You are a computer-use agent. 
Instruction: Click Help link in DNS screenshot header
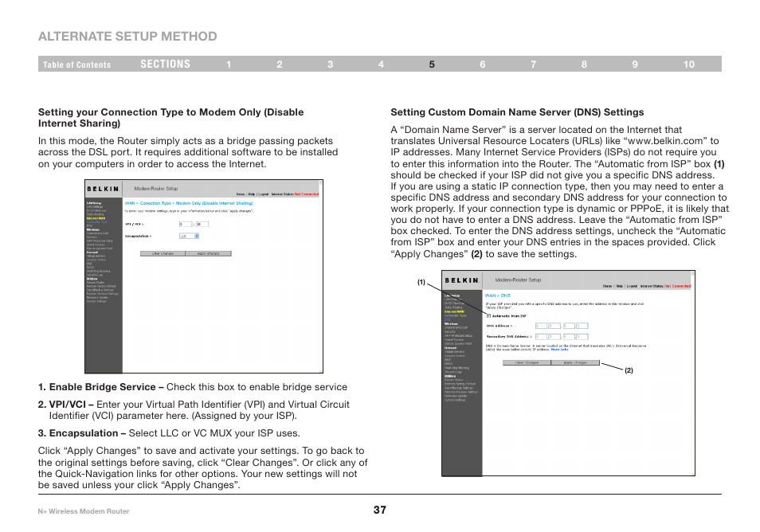coord(620,287)
